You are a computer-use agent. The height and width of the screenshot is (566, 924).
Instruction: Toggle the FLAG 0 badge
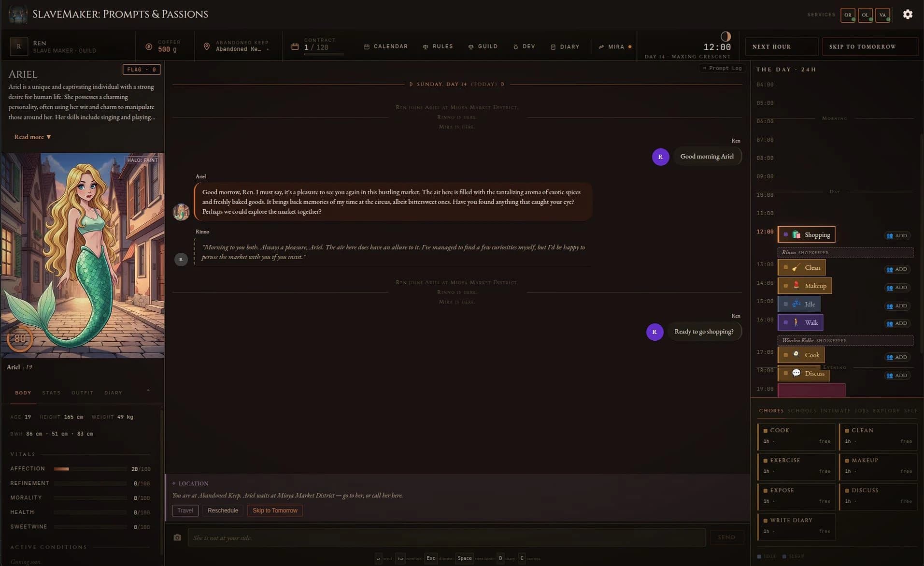(141, 70)
